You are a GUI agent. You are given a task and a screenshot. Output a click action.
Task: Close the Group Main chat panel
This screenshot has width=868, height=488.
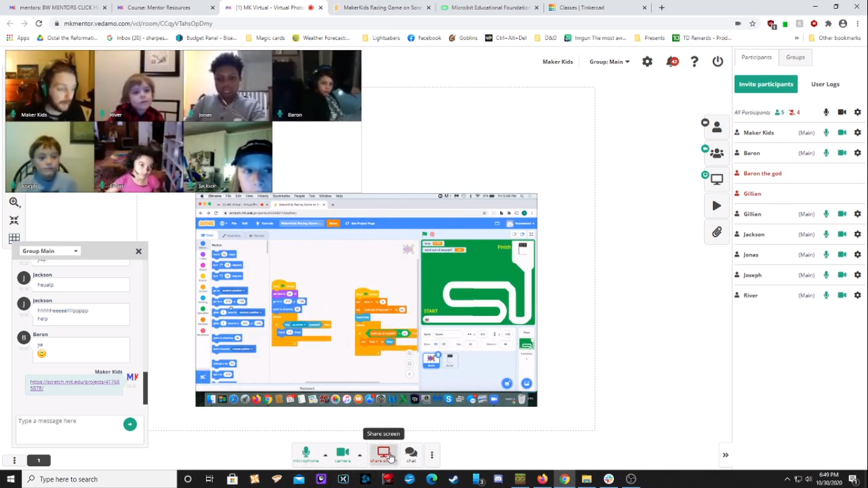139,251
